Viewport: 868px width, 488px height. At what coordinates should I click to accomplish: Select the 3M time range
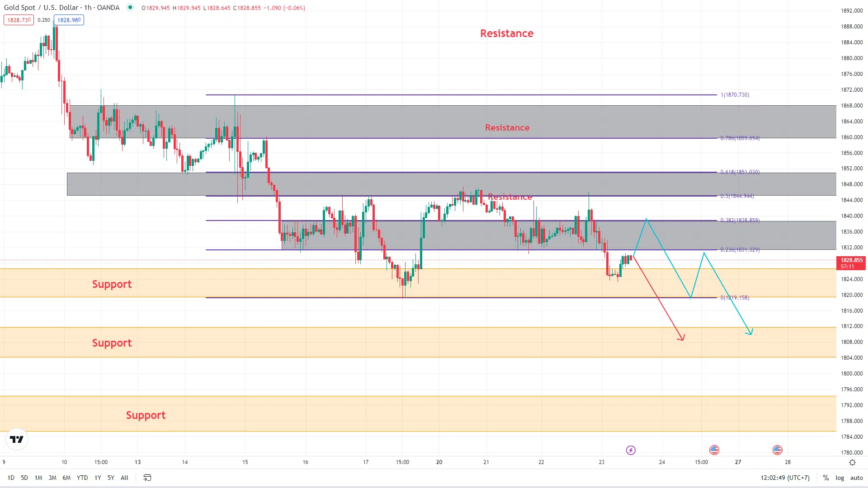pyautogui.click(x=52, y=478)
